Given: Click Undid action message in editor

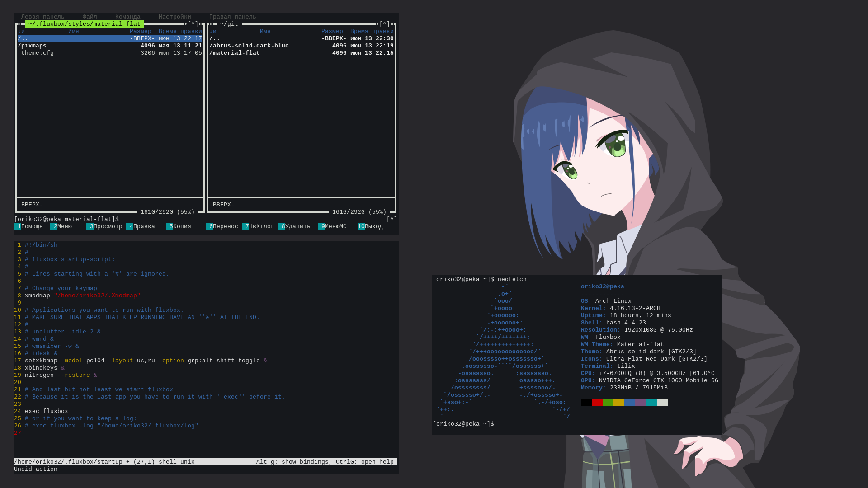Looking at the screenshot, I should [x=36, y=469].
